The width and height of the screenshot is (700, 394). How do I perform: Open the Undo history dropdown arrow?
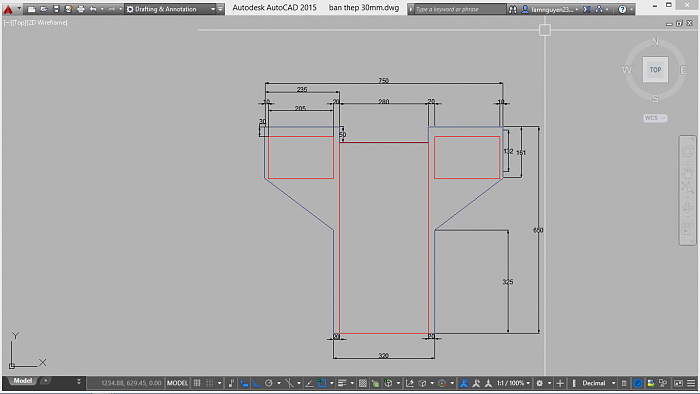tap(102, 9)
